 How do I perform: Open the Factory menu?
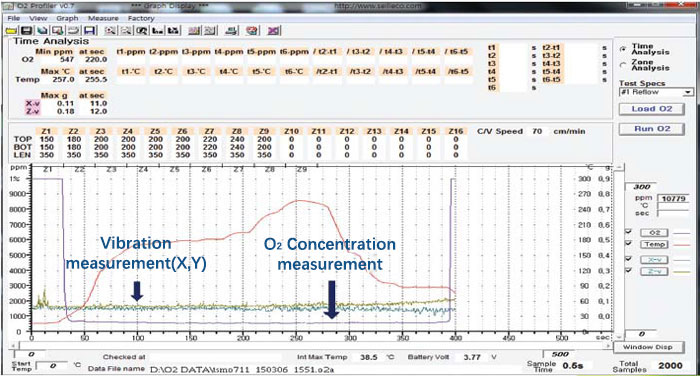[x=141, y=18]
